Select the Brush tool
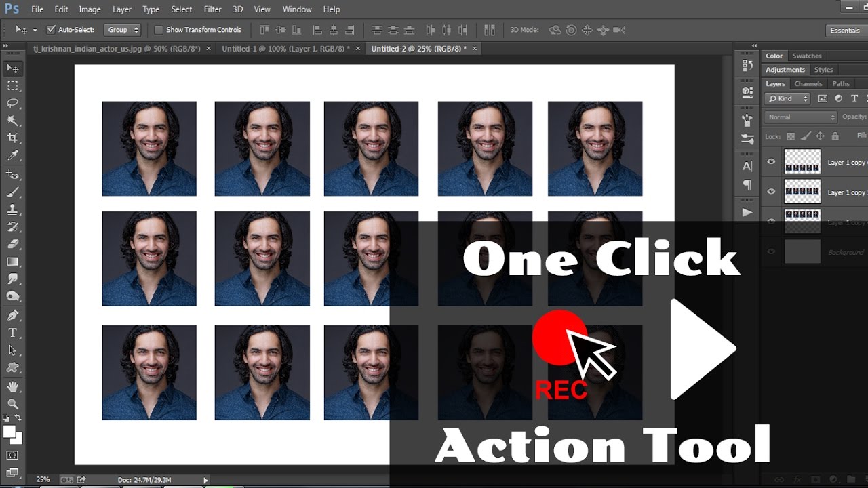The height and width of the screenshot is (488, 868). pos(13,192)
